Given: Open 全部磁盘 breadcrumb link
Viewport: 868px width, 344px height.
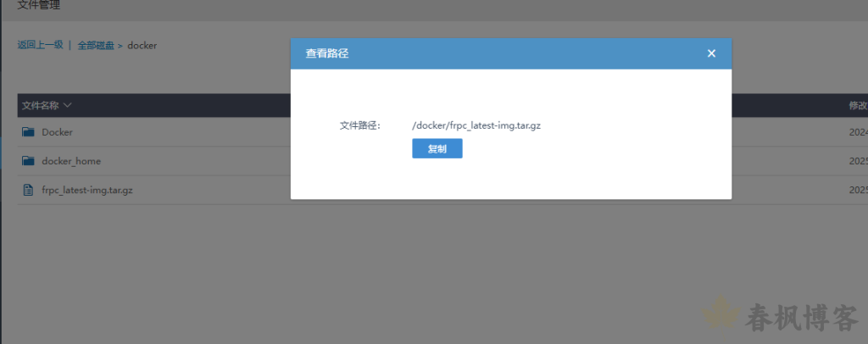Looking at the screenshot, I should coord(96,46).
